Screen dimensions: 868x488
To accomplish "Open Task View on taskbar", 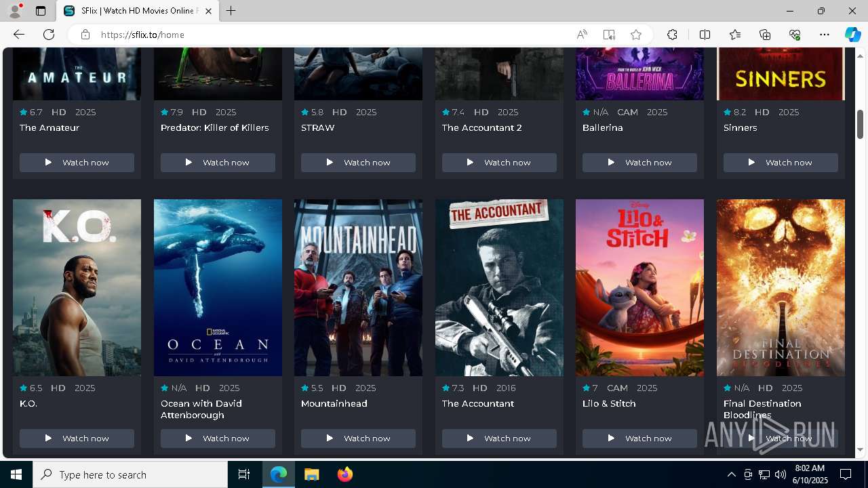I will click(244, 474).
